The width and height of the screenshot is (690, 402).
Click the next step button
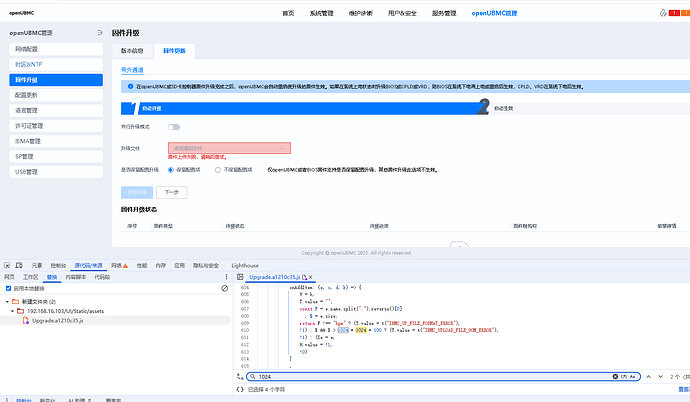coord(172,192)
